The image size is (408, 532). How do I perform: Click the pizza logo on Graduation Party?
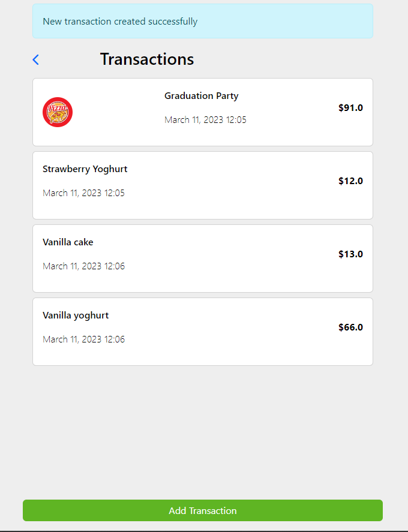[x=58, y=112]
